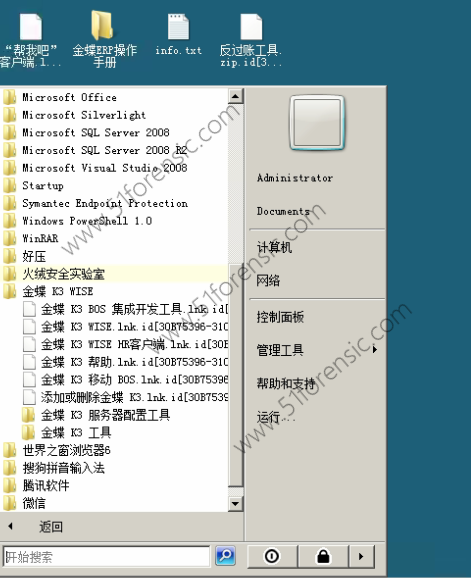Click the program list scrollbar thumb
Screen dimensions: 471x578
coord(235,375)
